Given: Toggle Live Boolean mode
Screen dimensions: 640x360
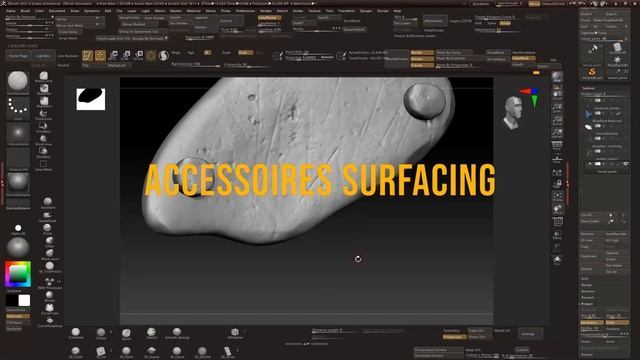Looking at the screenshot, I should click(68, 56).
